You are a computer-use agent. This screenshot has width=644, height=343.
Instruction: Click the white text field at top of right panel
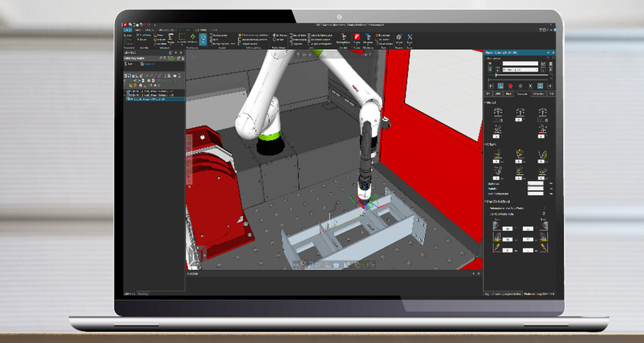[x=521, y=64]
